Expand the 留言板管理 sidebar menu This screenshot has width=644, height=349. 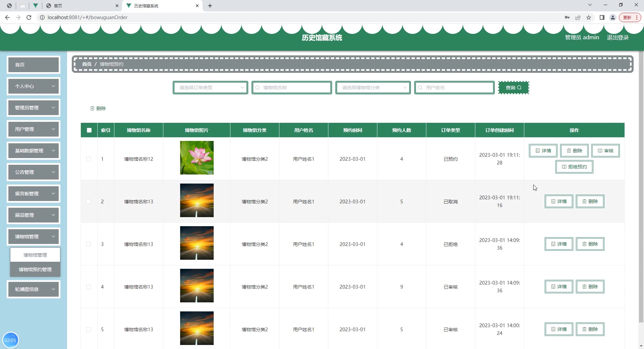[34, 194]
